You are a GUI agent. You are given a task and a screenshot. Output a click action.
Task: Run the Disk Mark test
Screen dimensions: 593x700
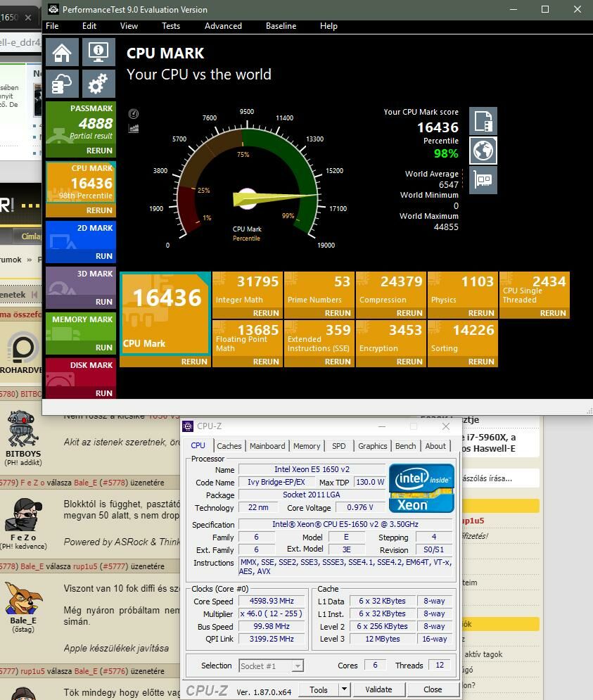tap(103, 393)
